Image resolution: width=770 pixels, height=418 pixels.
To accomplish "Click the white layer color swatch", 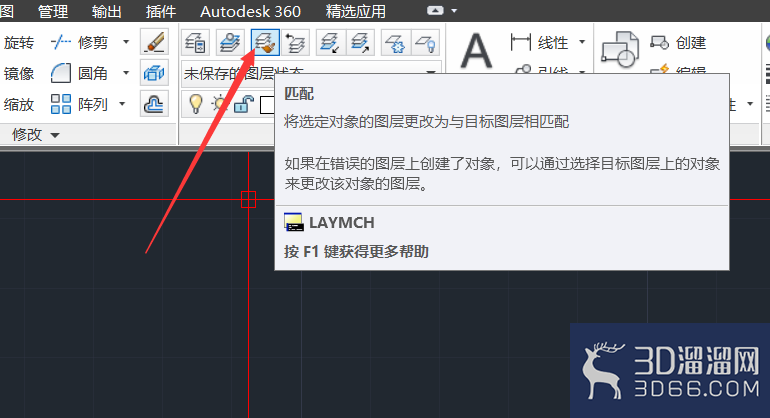I will pyautogui.click(x=267, y=105).
